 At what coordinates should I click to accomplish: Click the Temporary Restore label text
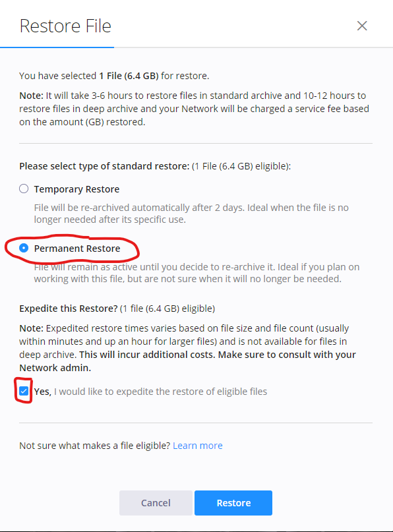[76, 189]
